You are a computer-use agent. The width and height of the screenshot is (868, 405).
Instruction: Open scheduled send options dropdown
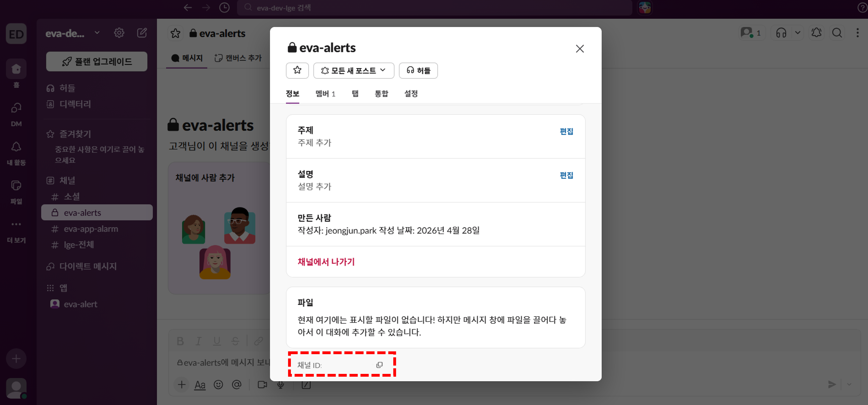pyautogui.click(x=849, y=384)
